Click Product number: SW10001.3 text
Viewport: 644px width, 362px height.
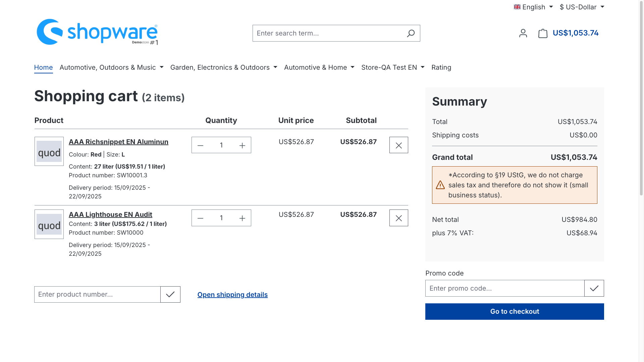tap(108, 175)
